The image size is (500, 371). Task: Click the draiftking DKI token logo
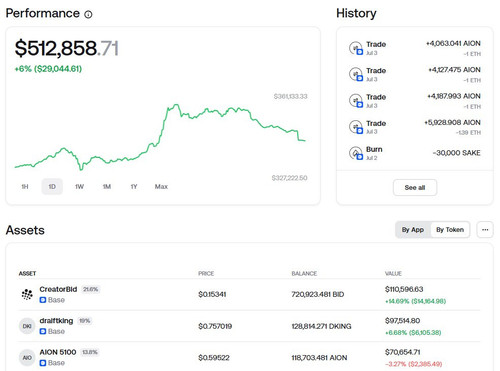point(27,326)
